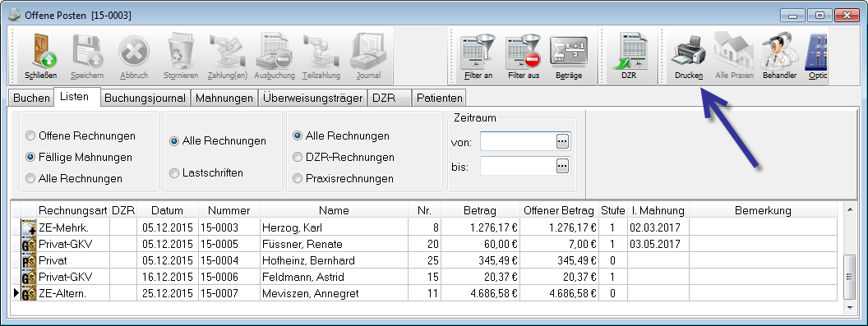The width and height of the screenshot is (868, 326).
Task: Select Alle Rechnungen below Fällige Mahnungen
Action: 30,178
